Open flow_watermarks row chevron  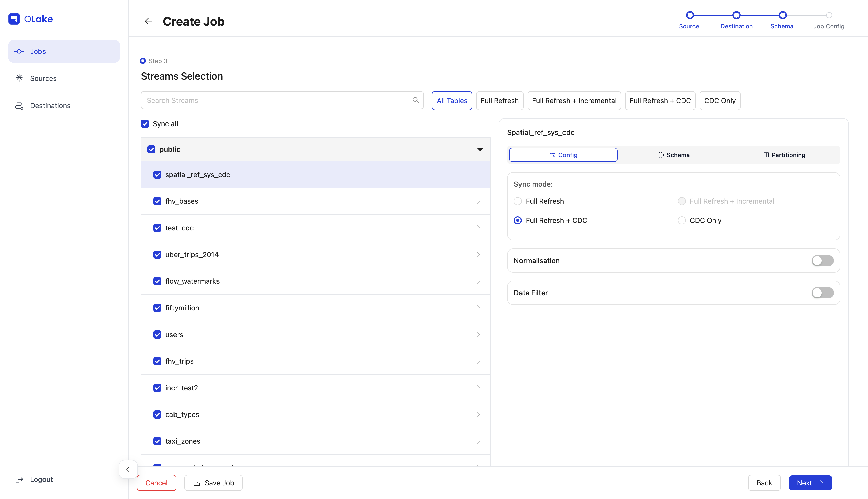pos(478,281)
